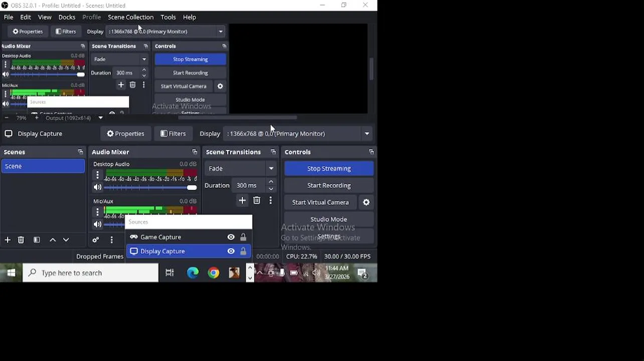Mute Desktop Audio with its speaker icon

pyautogui.click(x=97, y=188)
